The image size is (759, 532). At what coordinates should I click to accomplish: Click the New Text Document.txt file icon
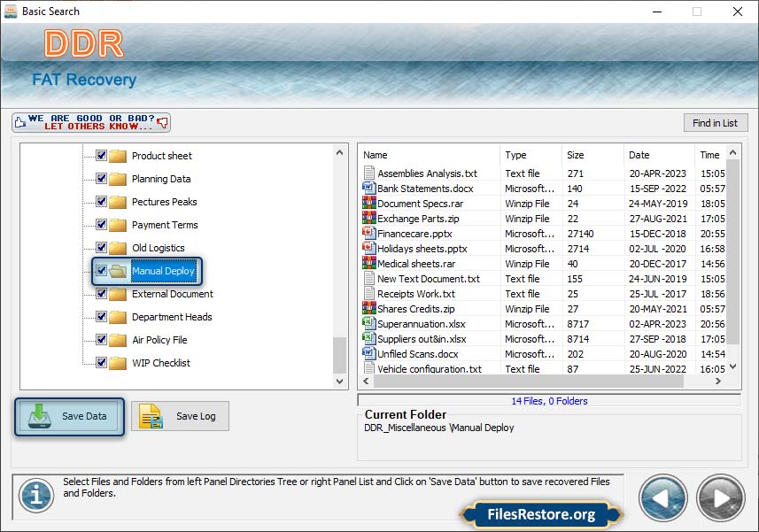point(369,278)
